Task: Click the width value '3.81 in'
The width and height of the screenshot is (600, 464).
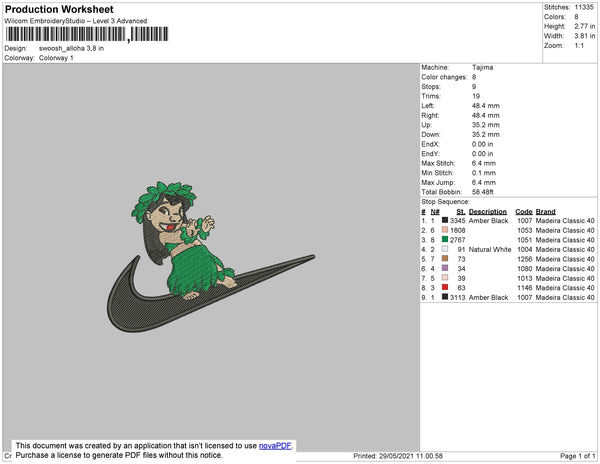Action: click(x=585, y=36)
